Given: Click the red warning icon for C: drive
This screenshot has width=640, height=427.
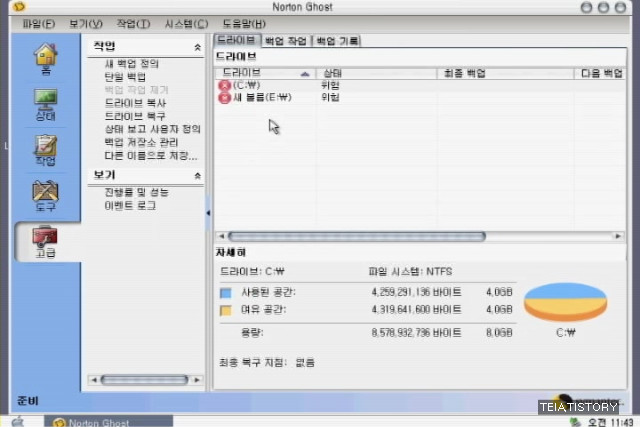Looking at the screenshot, I should (x=224, y=85).
